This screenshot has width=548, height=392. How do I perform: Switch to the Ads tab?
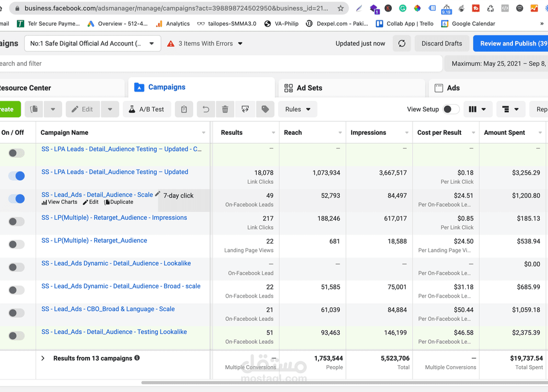pyautogui.click(x=489, y=88)
